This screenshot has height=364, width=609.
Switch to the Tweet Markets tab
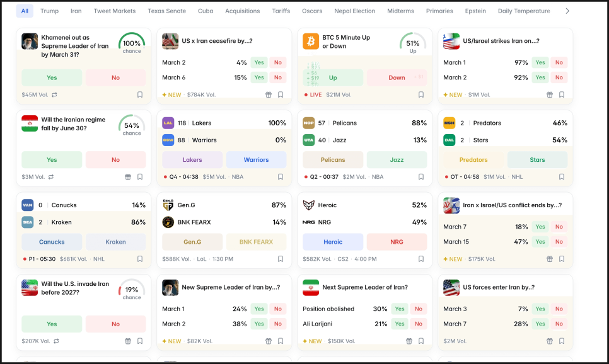[115, 11]
